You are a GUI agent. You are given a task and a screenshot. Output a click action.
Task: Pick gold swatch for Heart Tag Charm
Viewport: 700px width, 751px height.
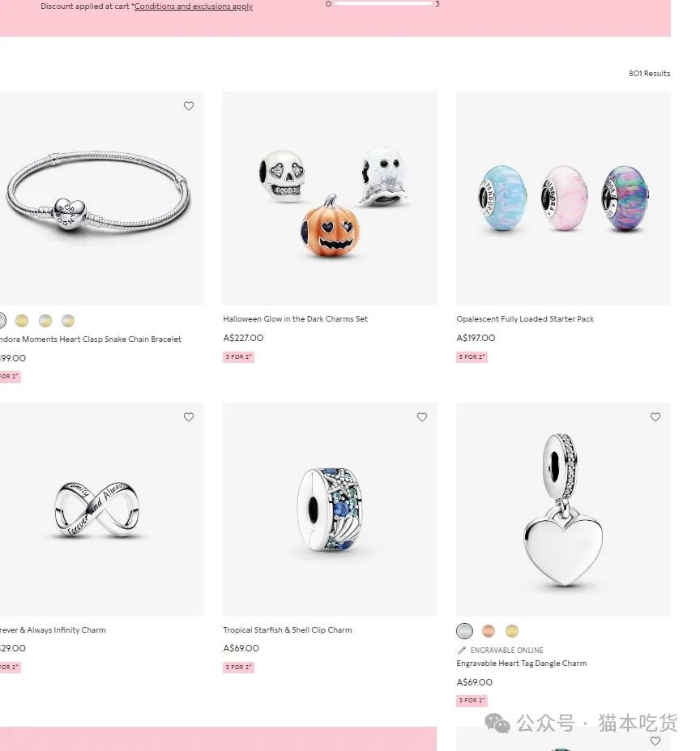512,631
